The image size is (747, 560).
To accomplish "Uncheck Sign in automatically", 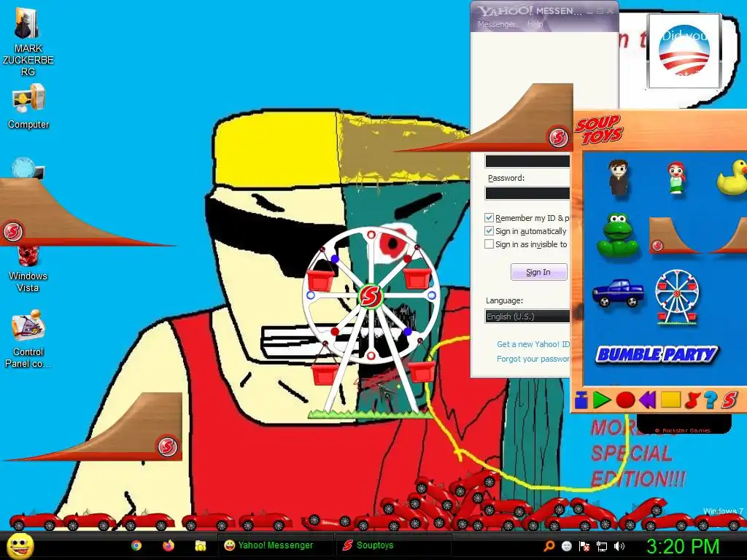I will point(489,231).
